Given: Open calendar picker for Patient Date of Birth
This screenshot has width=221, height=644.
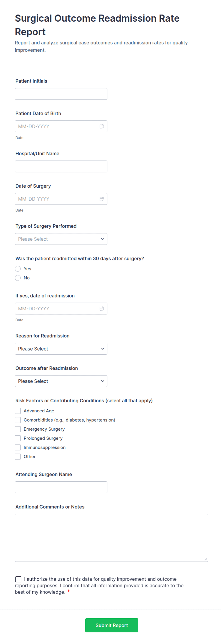Looking at the screenshot, I should pyautogui.click(x=102, y=126).
